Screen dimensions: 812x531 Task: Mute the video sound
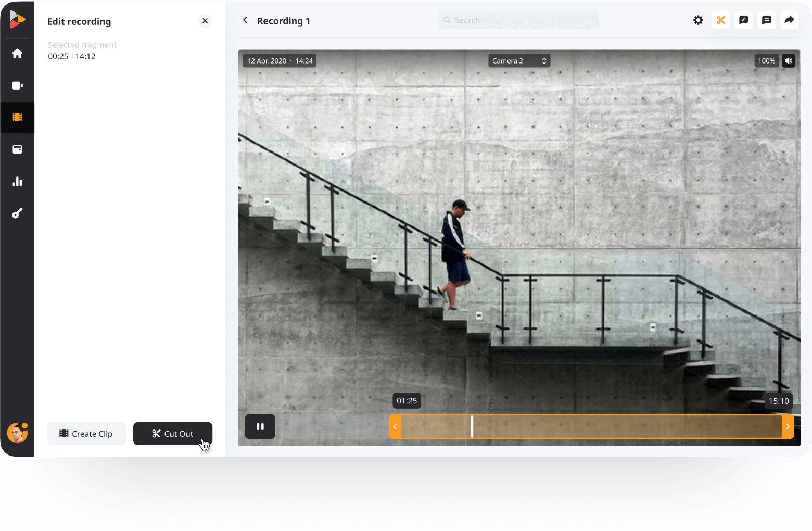click(x=789, y=61)
